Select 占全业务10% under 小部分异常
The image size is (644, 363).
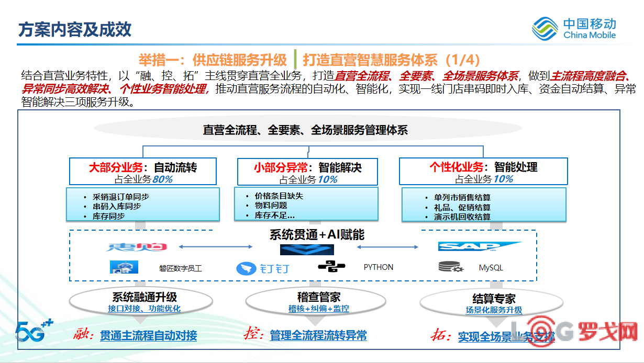pos(308,179)
